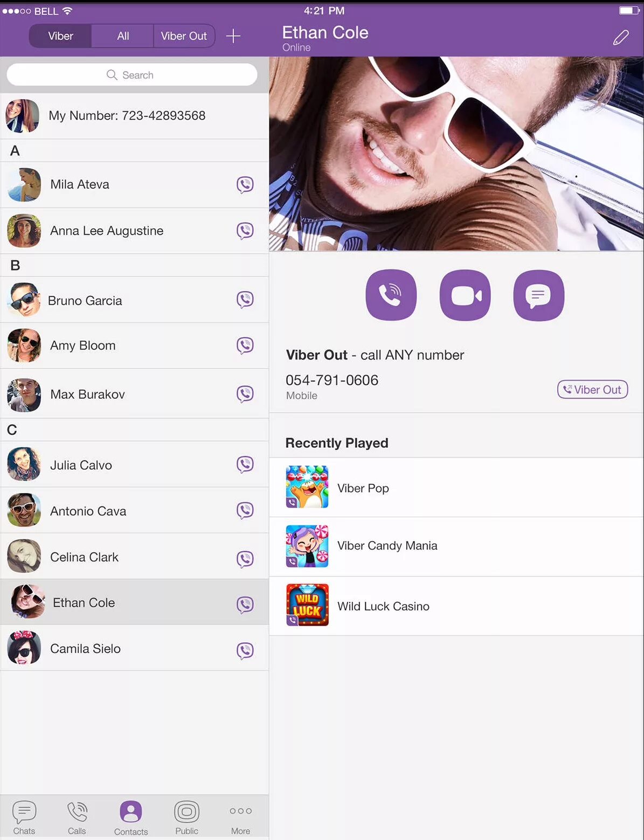Open message chat with Ethan Cole

tap(539, 295)
